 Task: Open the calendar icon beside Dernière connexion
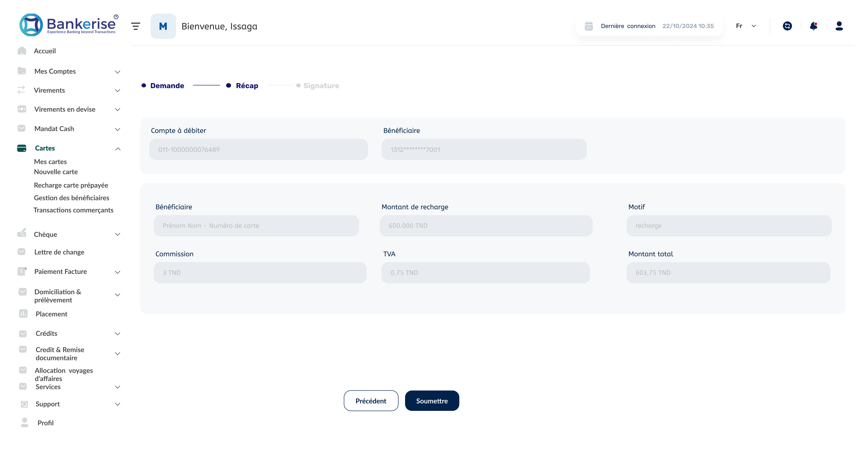589,26
